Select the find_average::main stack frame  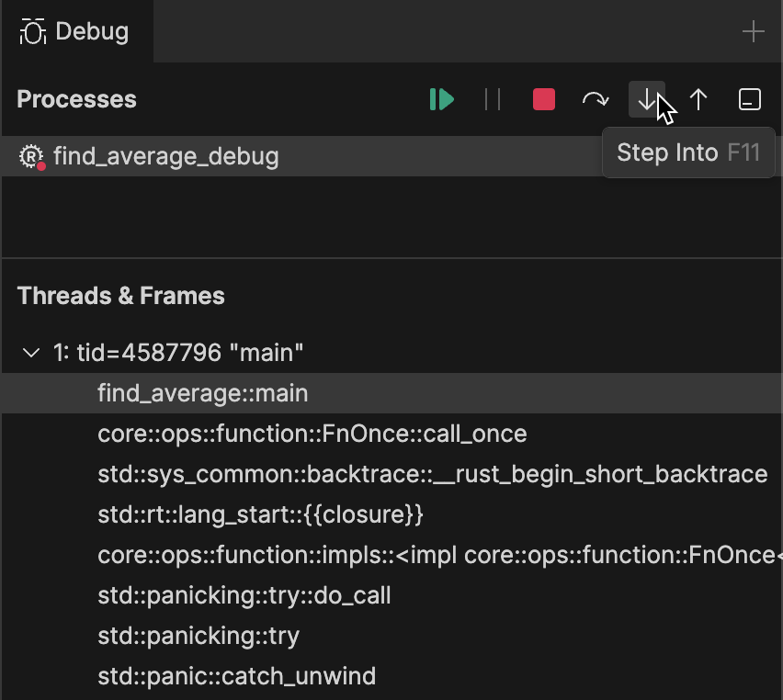point(202,393)
